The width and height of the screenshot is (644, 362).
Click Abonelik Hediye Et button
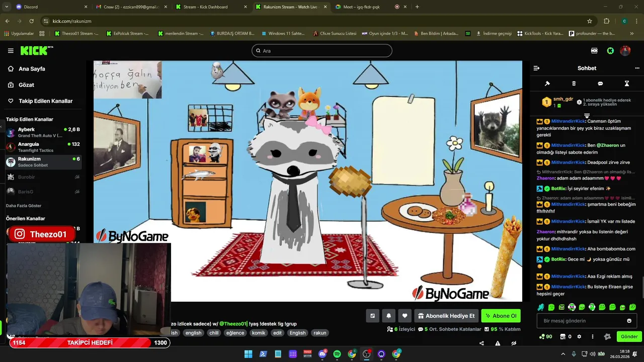[446, 316]
